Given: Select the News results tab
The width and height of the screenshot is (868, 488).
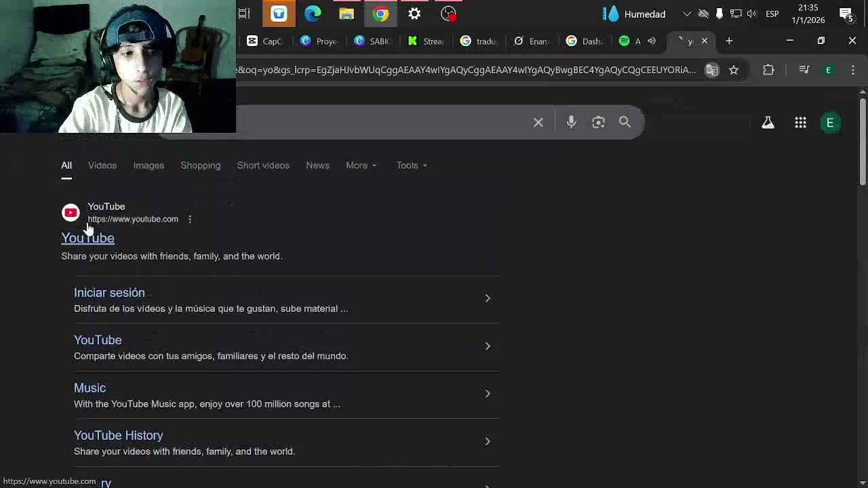Looking at the screenshot, I should (x=317, y=165).
